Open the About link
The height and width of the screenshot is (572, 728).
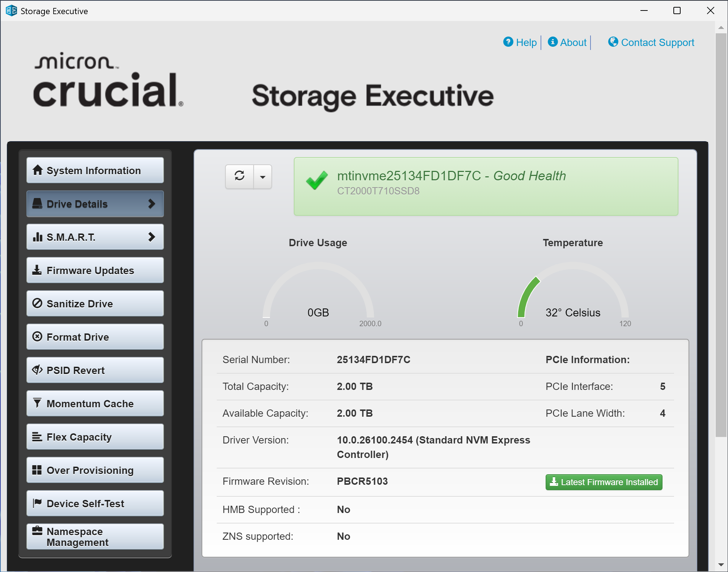[x=573, y=42]
